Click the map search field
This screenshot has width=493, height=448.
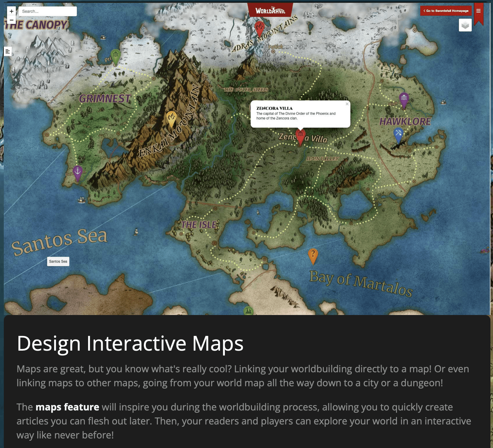[x=48, y=11]
